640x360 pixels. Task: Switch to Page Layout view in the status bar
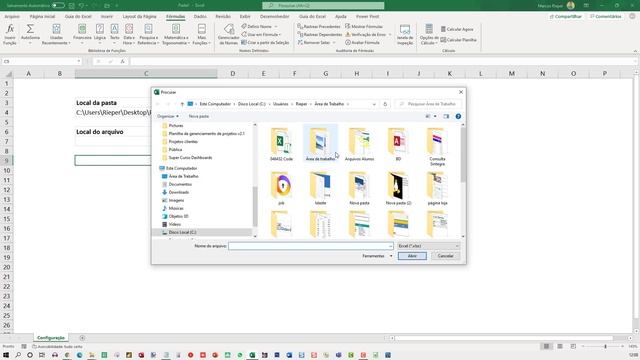pyautogui.click(x=560, y=347)
